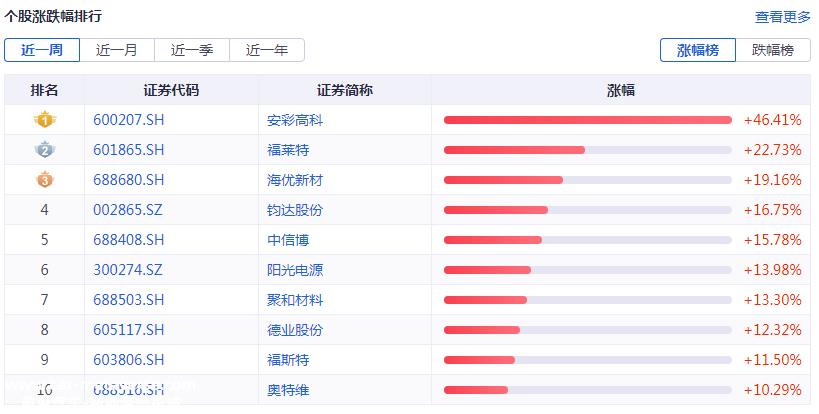819x414 pixels.
Task: Click the +13.98% gain value
Action: [x=773, y=270]
